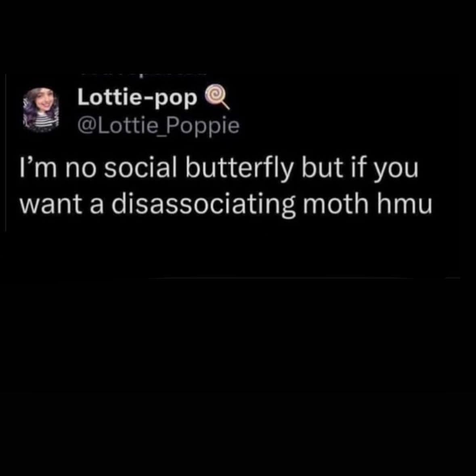Select the word "butterfly" in the tweet
Viewport: 476px width, 476px height.
239,169
